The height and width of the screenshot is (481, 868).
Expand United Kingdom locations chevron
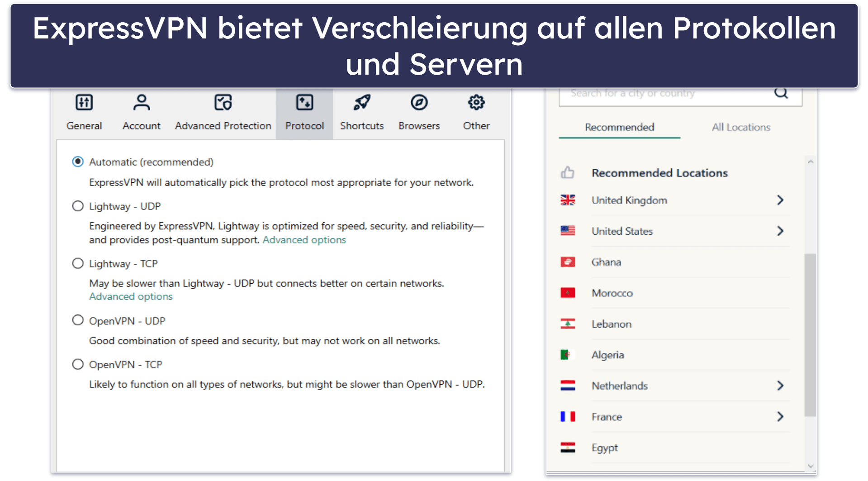(780, 200)
